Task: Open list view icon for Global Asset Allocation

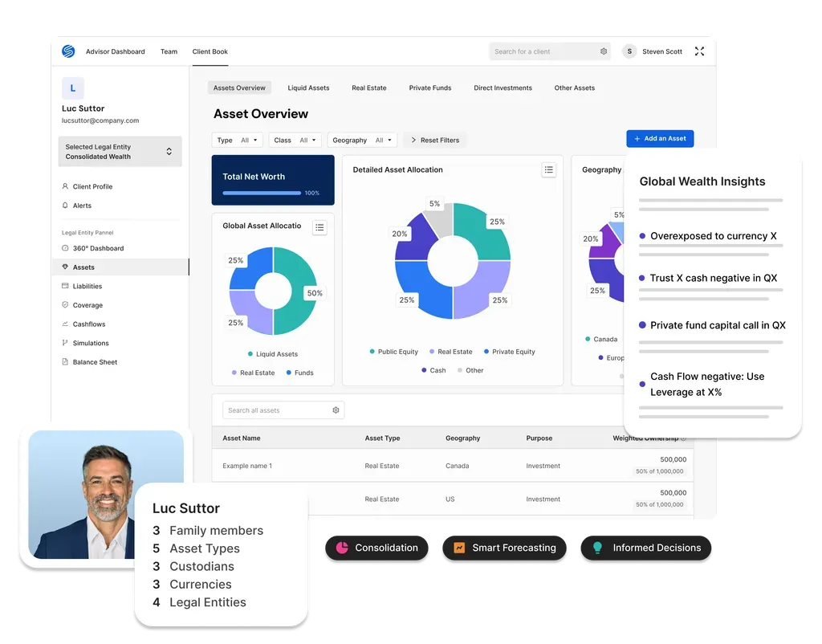Action: point(319,227)
